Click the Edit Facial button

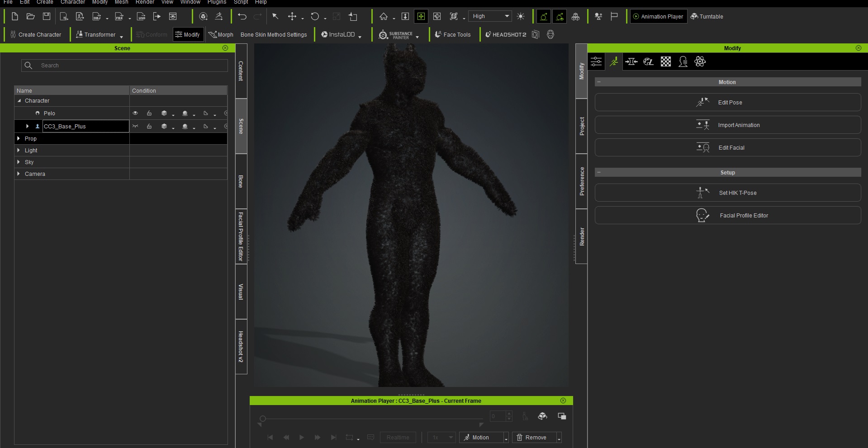point(728,147)
